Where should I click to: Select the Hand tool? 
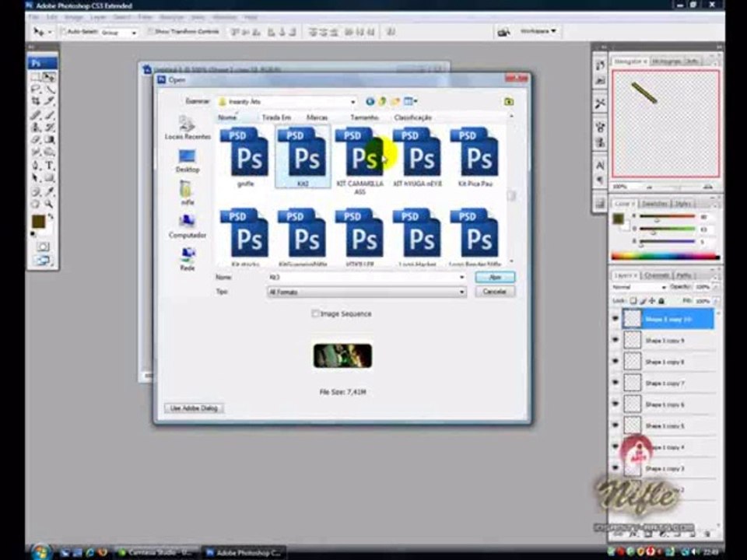(x=36, y=204)
